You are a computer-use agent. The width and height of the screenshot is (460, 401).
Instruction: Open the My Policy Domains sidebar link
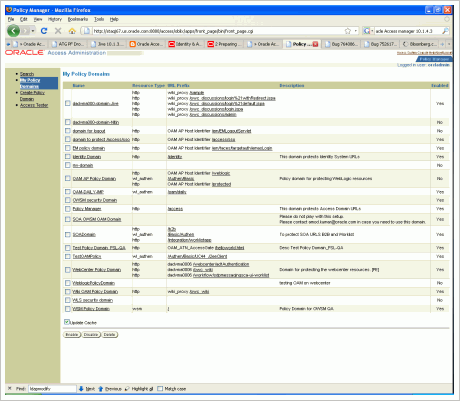click(30, 83)
